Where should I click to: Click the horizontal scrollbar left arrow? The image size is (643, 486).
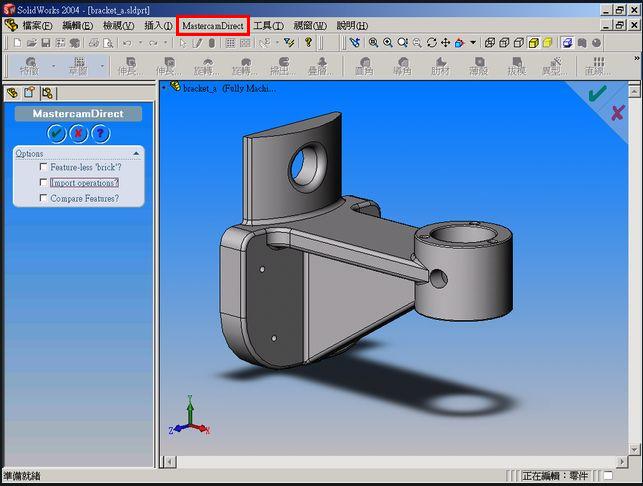tap(169, 462)
